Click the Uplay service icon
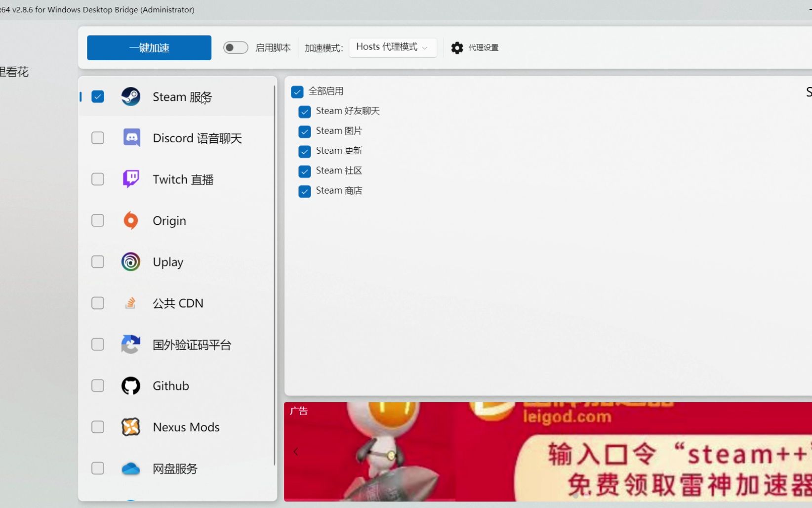Viewport: 812px width, 508px height. click(130, 262)
